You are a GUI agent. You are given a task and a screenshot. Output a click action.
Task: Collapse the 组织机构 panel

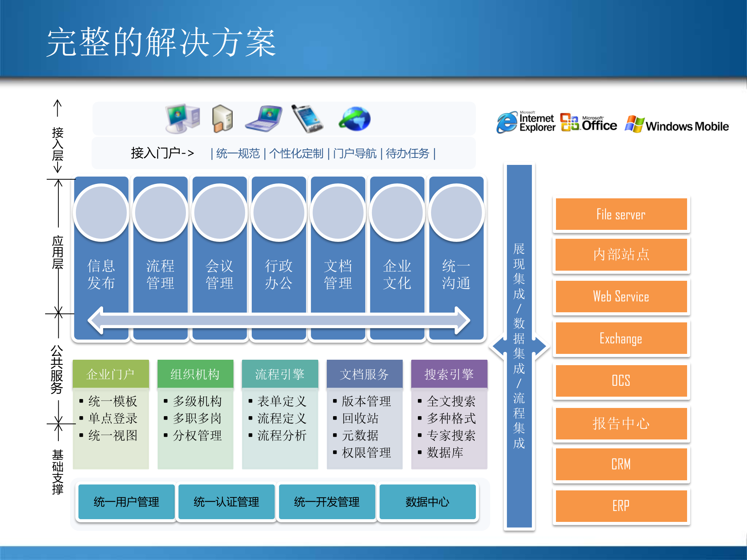coord(195,374)
